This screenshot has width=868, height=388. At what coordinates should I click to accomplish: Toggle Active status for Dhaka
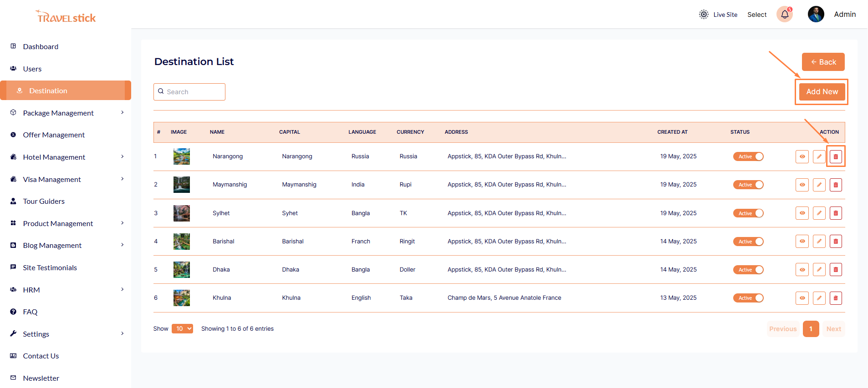point(748,270)
